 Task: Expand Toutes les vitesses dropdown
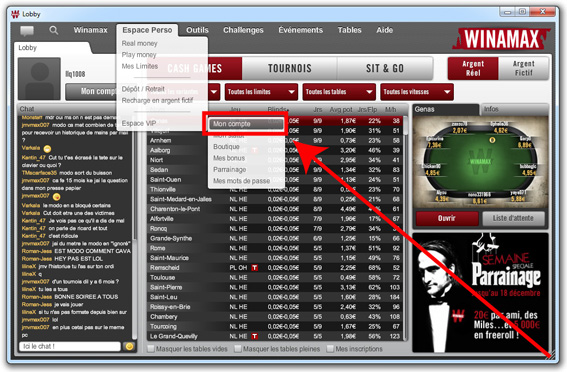pyautogui.click(x=417, y=92)
